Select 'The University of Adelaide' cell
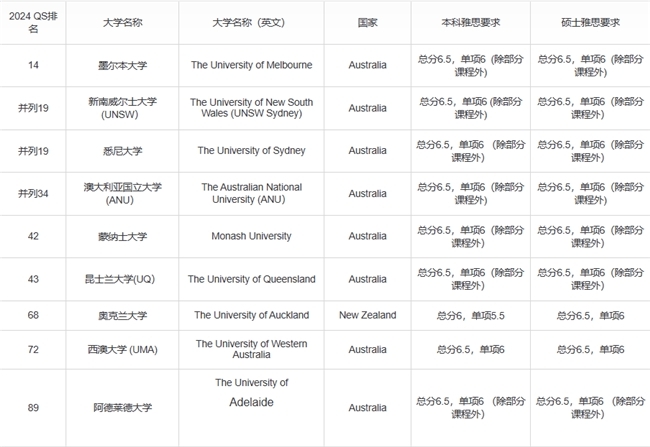This screenshot has width=650, height=447. point(251,408)
